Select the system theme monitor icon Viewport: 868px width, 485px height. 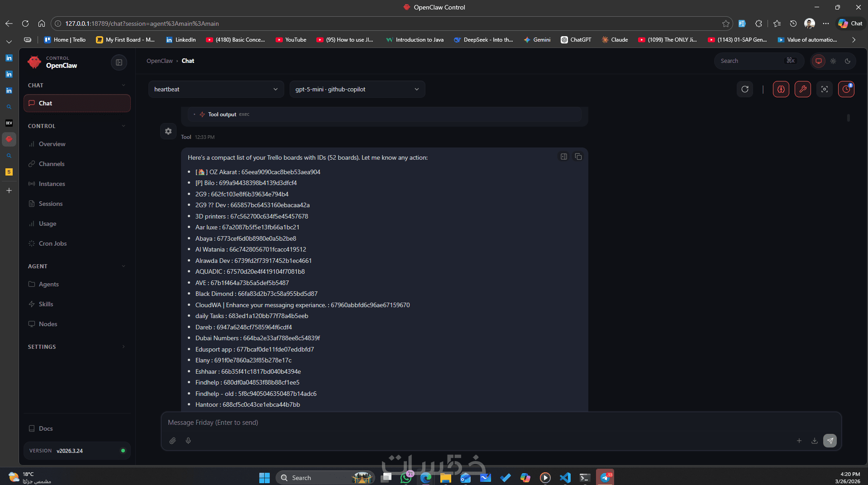coord(819,61)
